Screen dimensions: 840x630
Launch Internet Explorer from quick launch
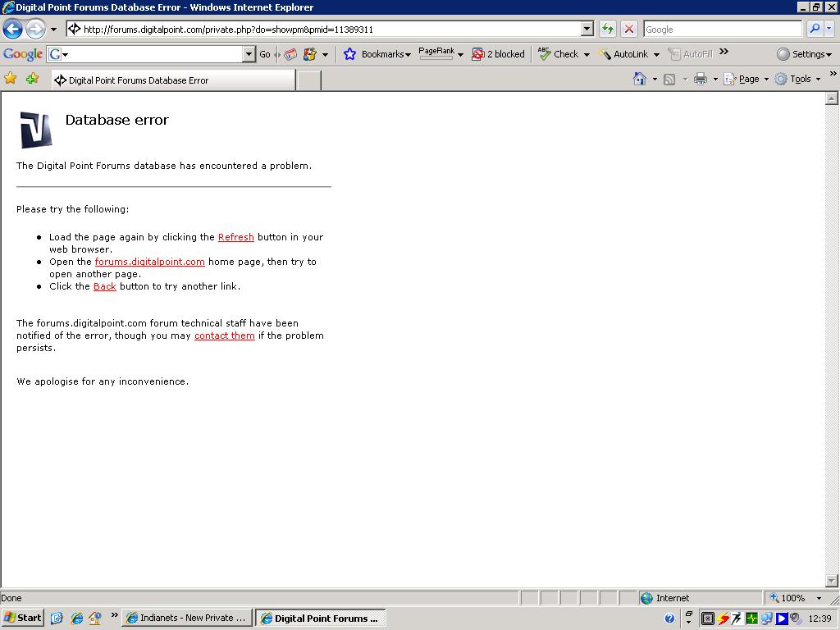(76, 619)
